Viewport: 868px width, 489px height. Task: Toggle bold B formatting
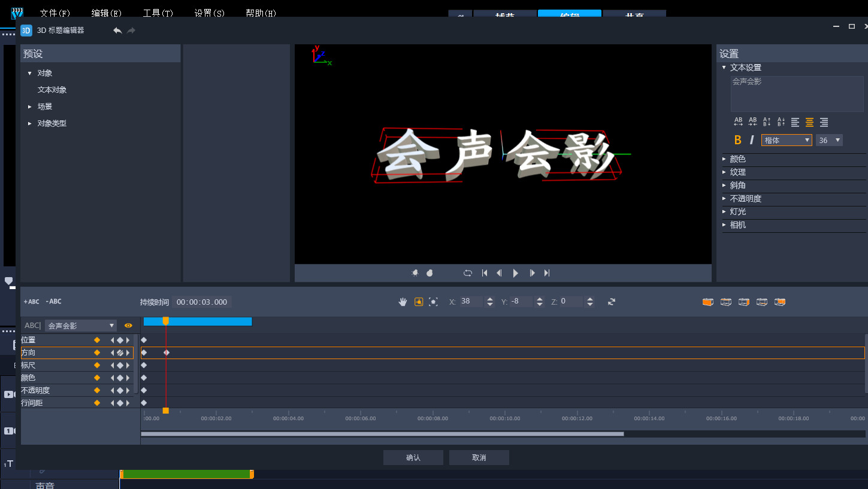(x=738, y=140)
